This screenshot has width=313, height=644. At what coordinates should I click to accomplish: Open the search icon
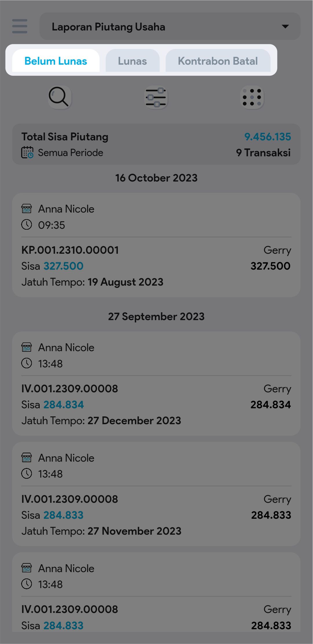coord(59,97)
